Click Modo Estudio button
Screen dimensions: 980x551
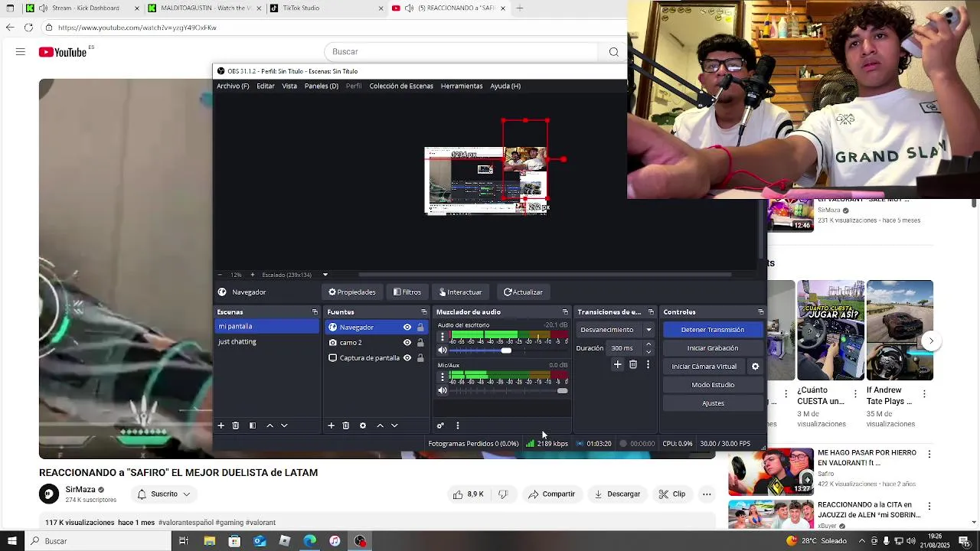click(x=713, y=385)
